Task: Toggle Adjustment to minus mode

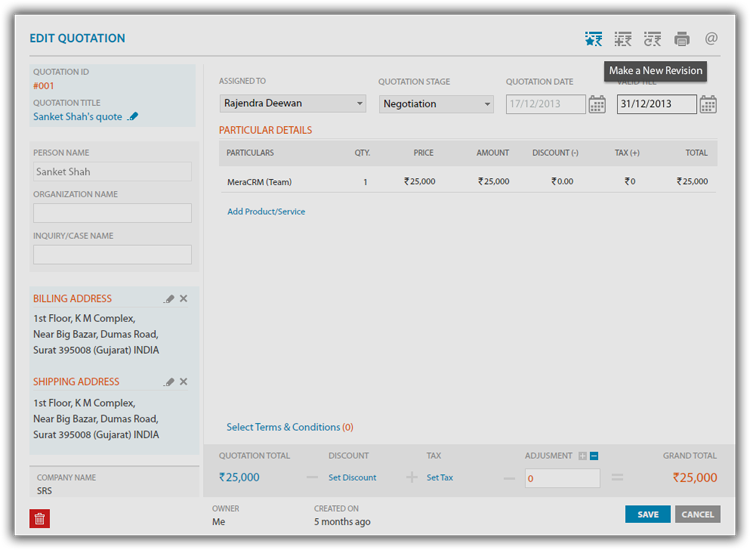Action: tap(594, 456)
